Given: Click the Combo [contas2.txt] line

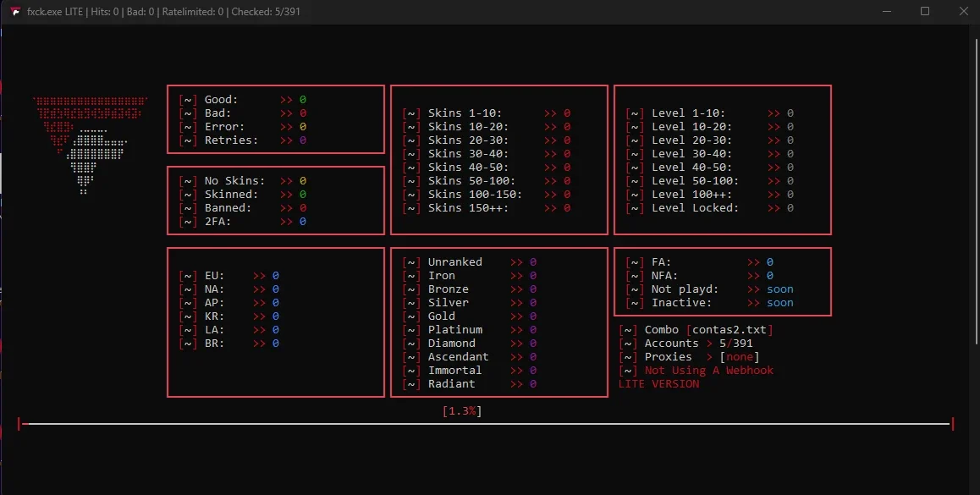Looking at the screenshot, I should pyautogui.click(x=696, y=330).
